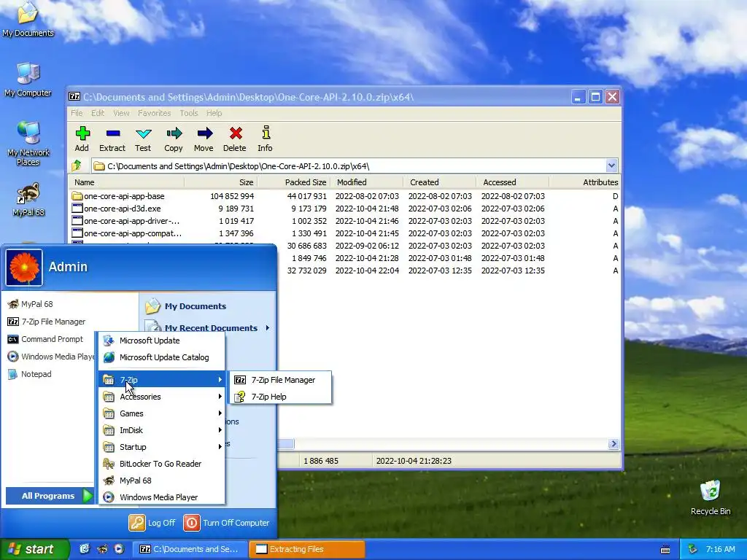Launch BitLocker To Go Reader

pos(161,464)
